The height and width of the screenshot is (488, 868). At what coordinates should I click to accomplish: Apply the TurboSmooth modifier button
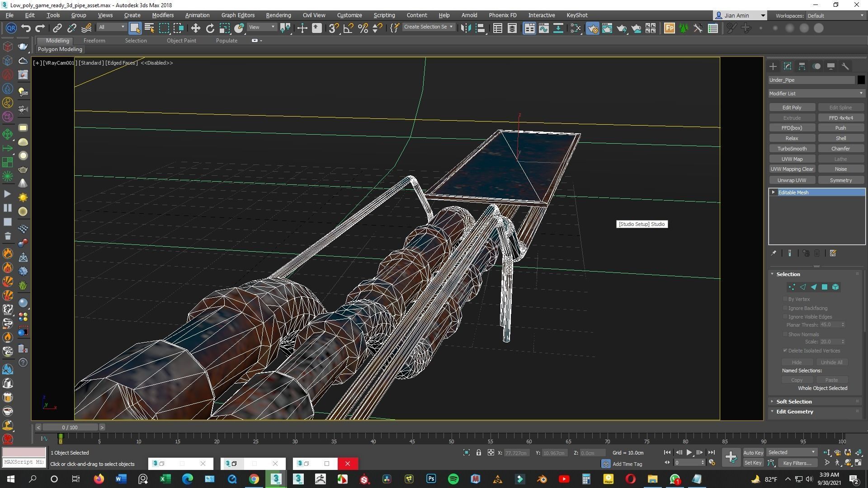(x=792, y=148)
